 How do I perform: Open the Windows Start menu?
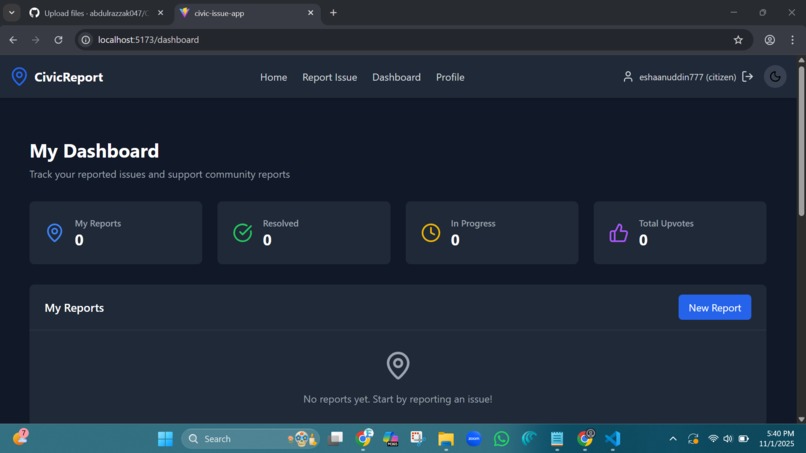click(165, 439)
